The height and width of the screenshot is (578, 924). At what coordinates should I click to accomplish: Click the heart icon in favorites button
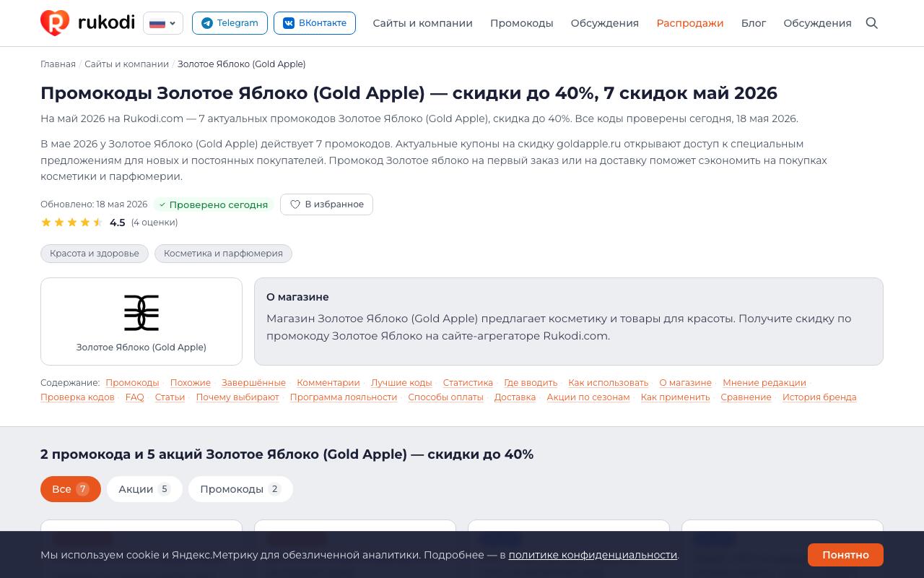click(295, 204)
